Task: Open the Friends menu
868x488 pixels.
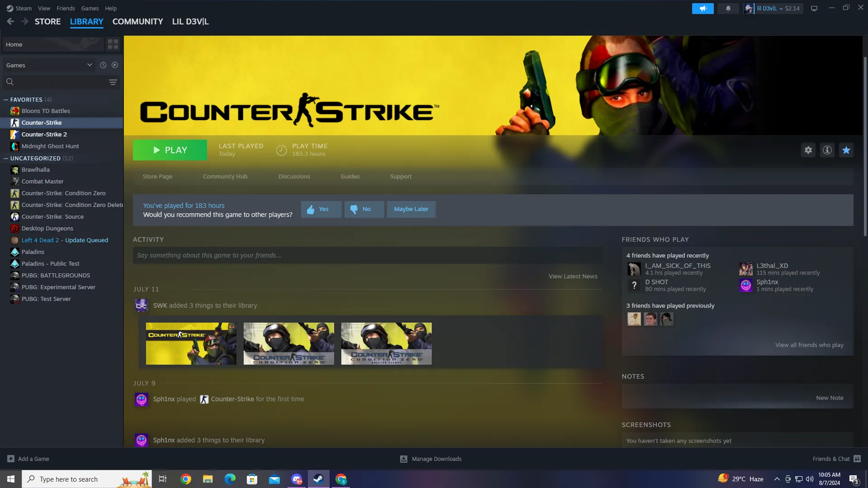Action: (66, 8)
